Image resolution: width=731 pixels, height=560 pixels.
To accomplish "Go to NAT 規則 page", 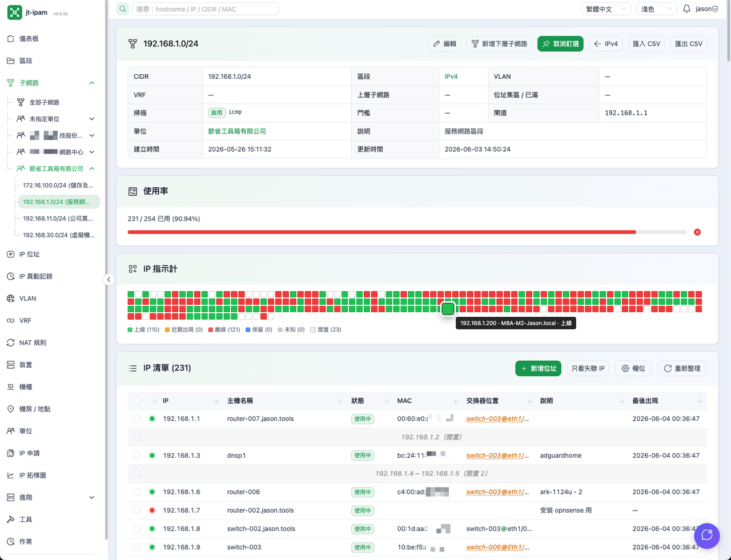I will pos(33,343).
